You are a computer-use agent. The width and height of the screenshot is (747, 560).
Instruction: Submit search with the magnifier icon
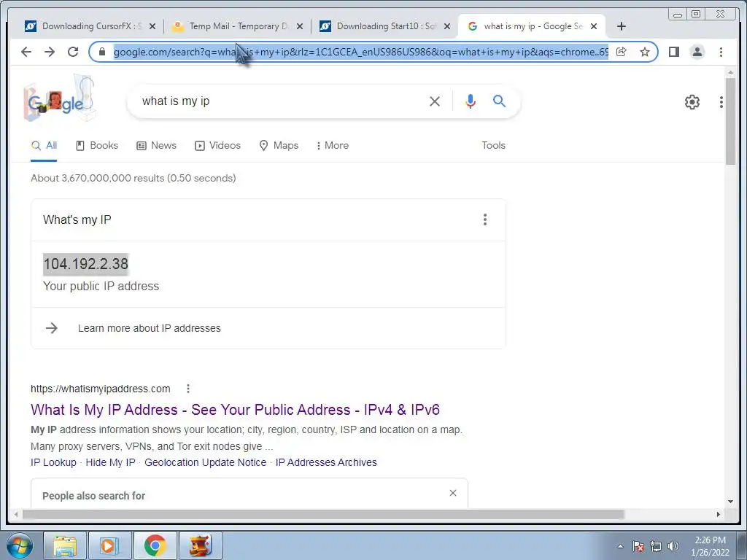(x=499, y=101)
